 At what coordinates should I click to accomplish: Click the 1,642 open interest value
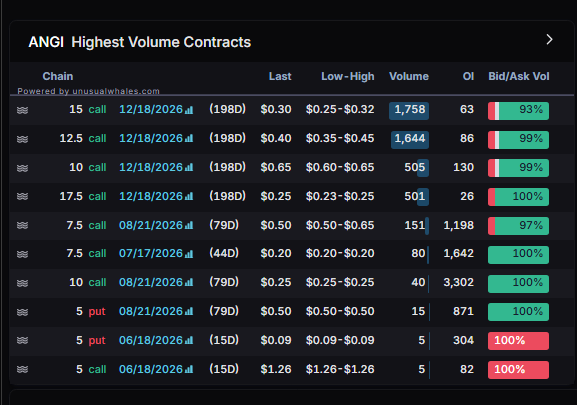point(459,253)
